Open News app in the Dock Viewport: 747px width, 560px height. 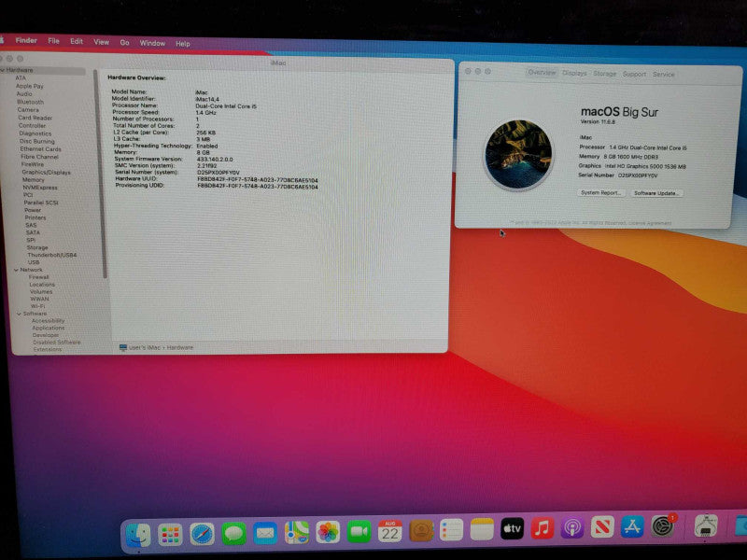tap(602, 527)
